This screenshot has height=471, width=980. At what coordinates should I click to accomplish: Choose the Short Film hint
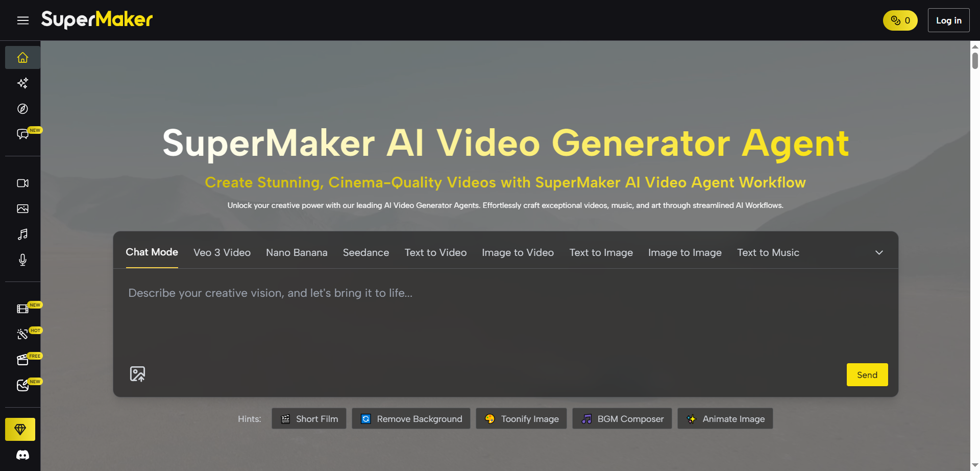309,418
